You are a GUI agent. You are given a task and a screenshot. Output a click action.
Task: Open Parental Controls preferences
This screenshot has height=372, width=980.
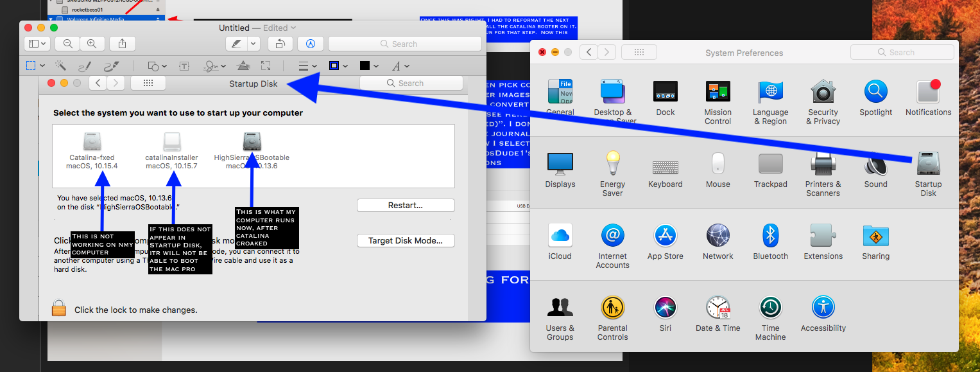click(x=613, y=317)
